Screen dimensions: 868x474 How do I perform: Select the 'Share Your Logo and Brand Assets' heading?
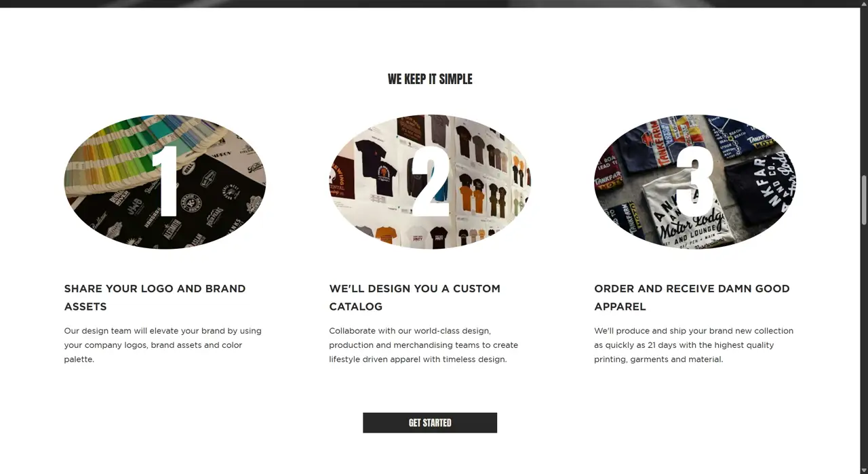point(155,298)
